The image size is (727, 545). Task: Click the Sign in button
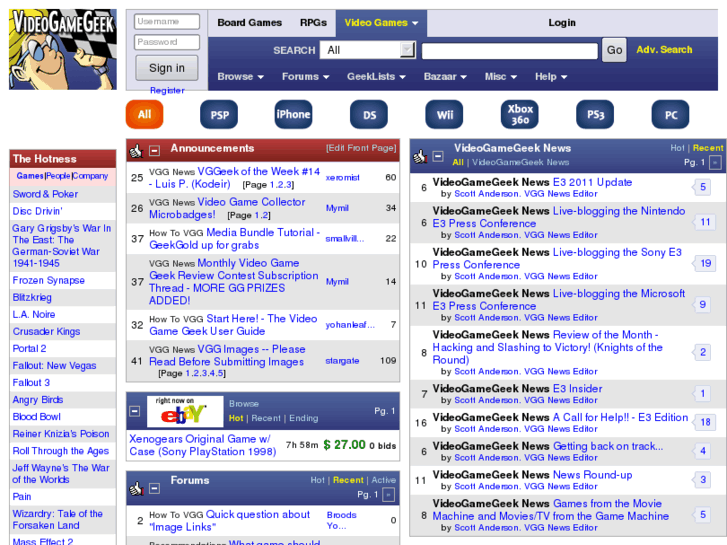167,68
